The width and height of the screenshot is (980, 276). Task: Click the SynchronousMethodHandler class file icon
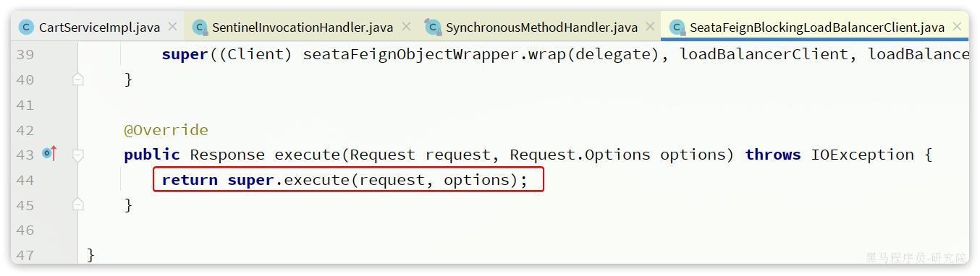[x=433, y=27]
